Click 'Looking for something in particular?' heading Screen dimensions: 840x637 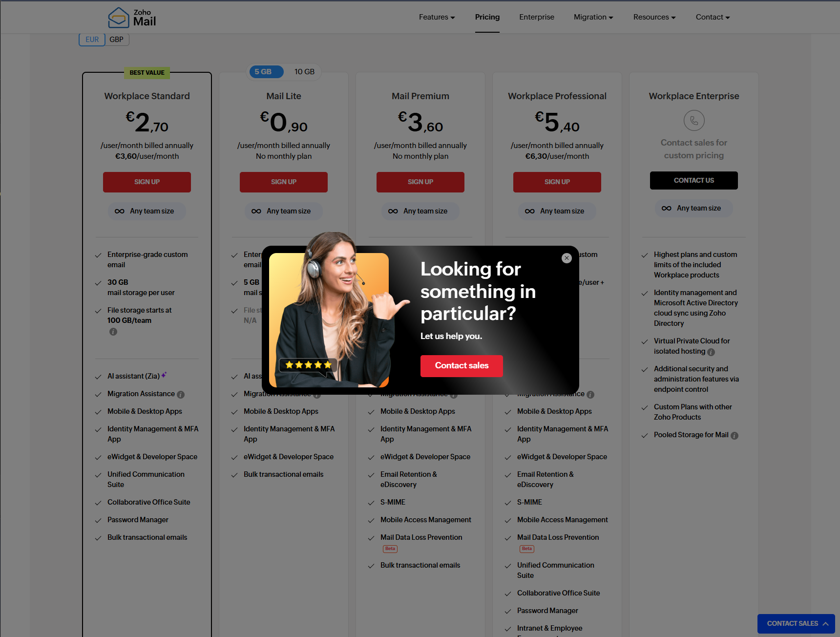[478, 292]
